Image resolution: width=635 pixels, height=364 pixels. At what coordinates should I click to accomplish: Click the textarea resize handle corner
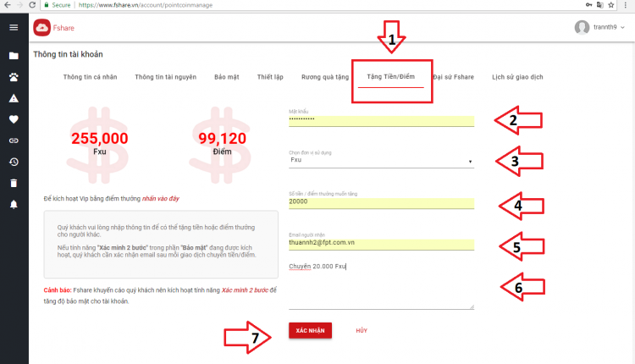pyautogui.click(x=472, y=307)
